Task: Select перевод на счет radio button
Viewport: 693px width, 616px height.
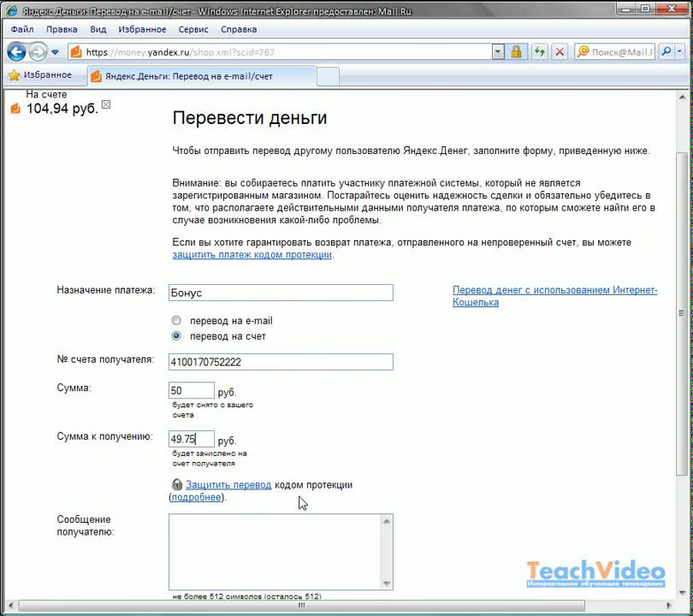Action: tap(176, 336)
